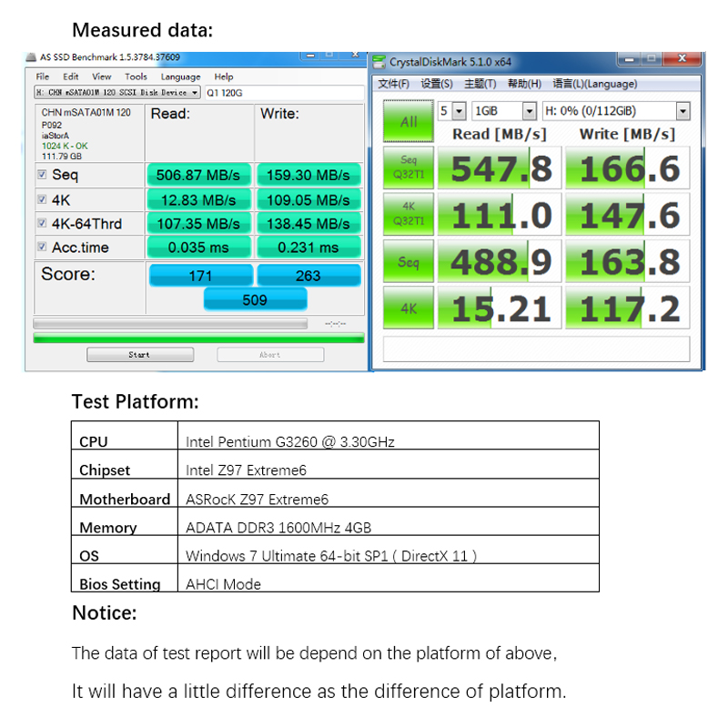Click the access time write value 0.231 ms
728x728 pixels.
(x=308, y=248)
